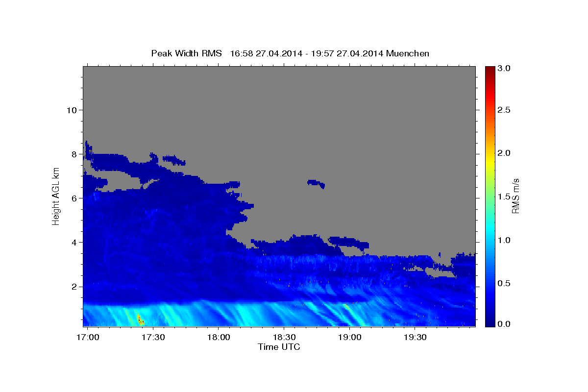Click the '18:00' time axis label
Viewport: 588px width, 392px height.
(x=219, y=338)
